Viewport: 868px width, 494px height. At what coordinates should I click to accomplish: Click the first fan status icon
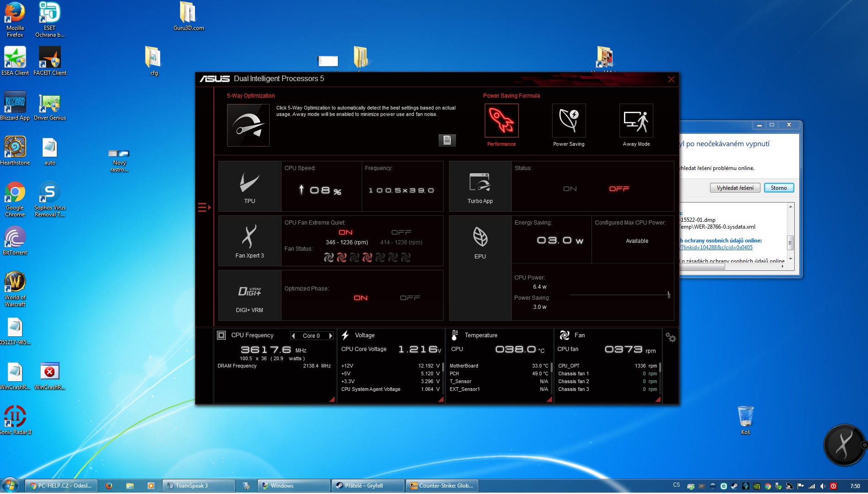coord(329,258)
